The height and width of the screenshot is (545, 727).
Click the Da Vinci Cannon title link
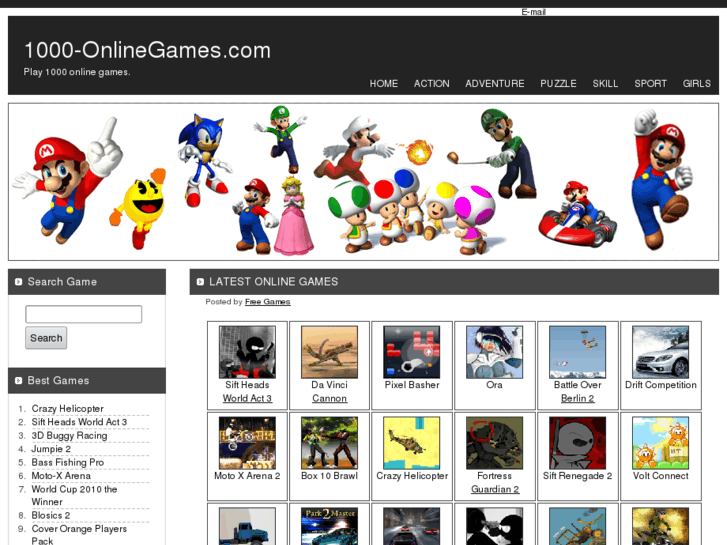329,391
